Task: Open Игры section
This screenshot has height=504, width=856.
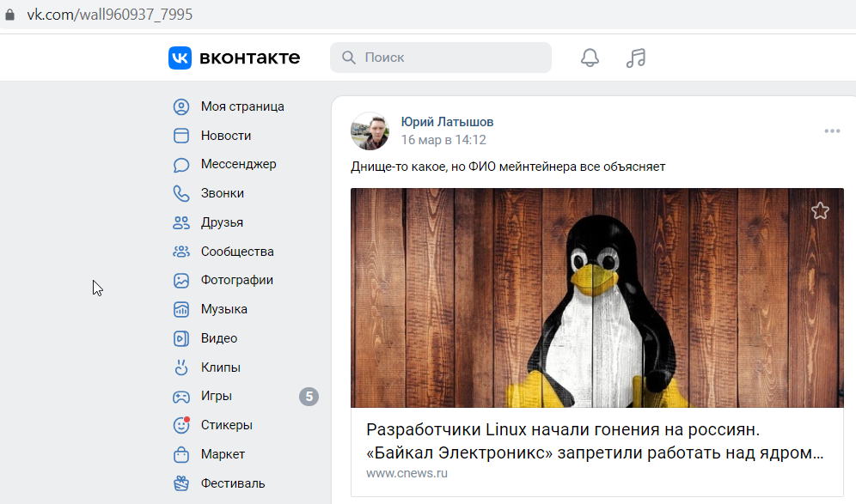Action: [217, 396]
